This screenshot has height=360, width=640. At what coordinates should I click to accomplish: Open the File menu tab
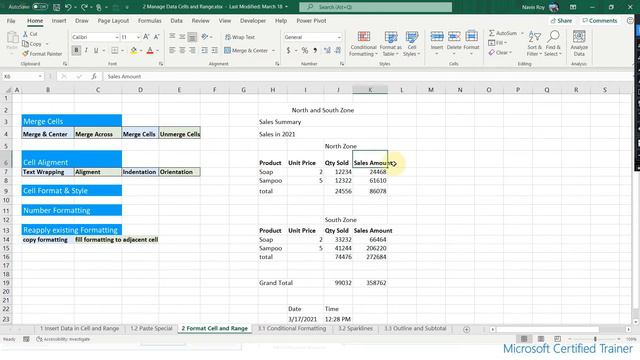[11, 20]
